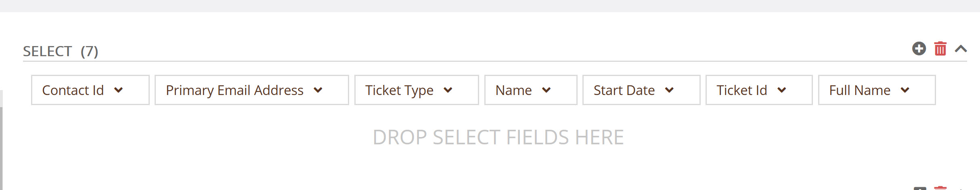This screenshot has height=190, width=980.
Task: Click the SELECT (7) section header
Action: pos(61,51)
